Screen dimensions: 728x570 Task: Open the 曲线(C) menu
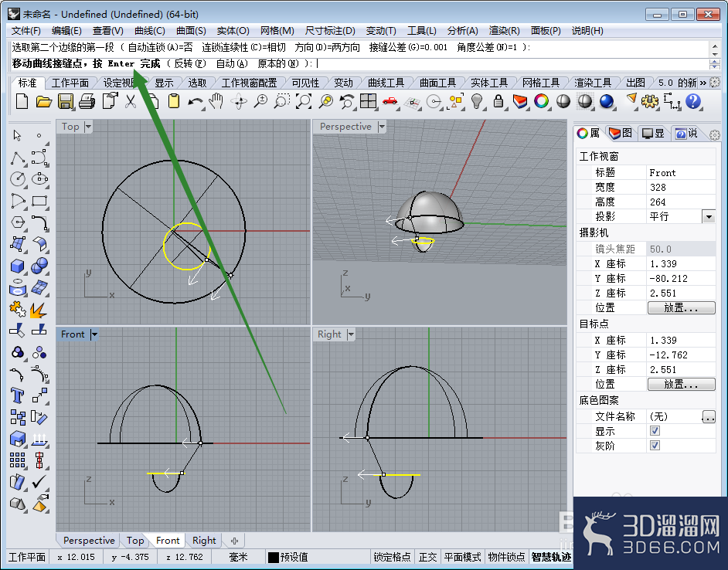[x=149, y=31]
